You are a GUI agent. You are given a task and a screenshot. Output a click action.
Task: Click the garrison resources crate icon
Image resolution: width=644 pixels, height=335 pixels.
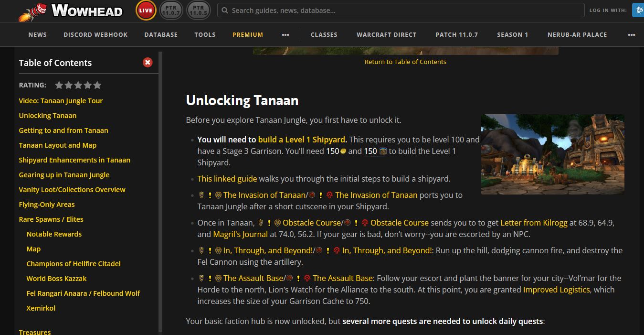[382, 151]
